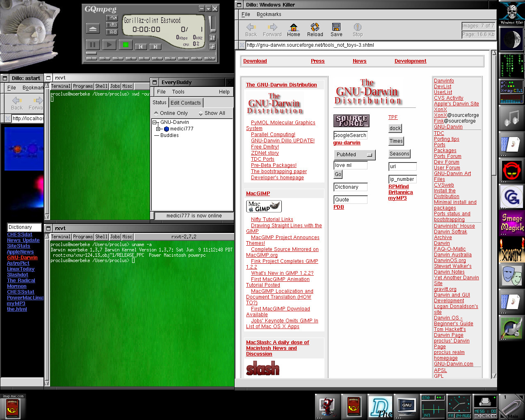The image size is (525, 420).
Task: Skip to next track in GQmpeg
Action: pyautogui.click(x=155, y=47)
